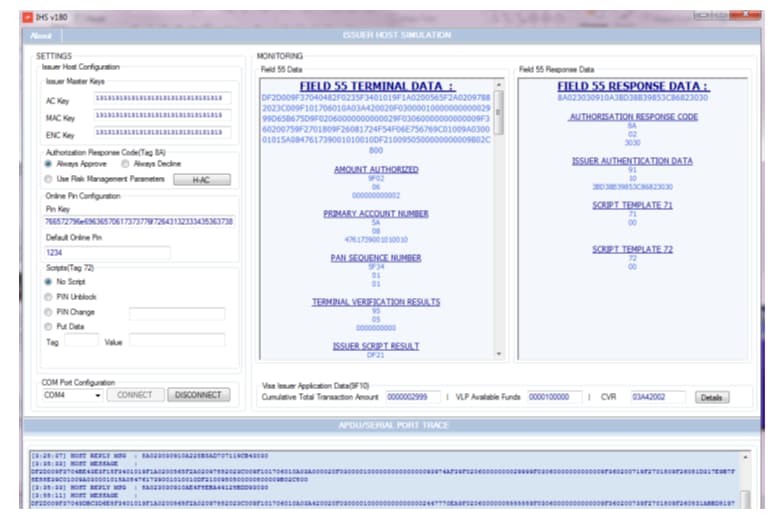Choose the Put Data script option
777x520 pixels.
click(x=49, y=326)
